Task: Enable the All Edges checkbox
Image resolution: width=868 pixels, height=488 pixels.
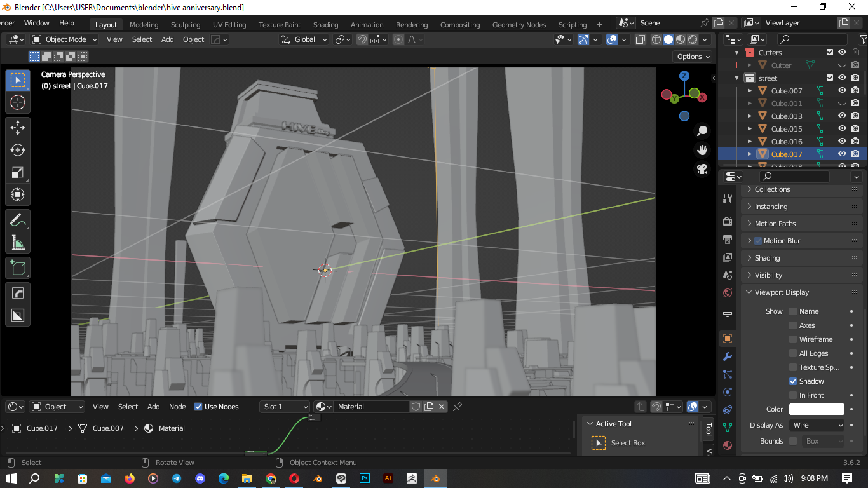Action: (793, 353)
